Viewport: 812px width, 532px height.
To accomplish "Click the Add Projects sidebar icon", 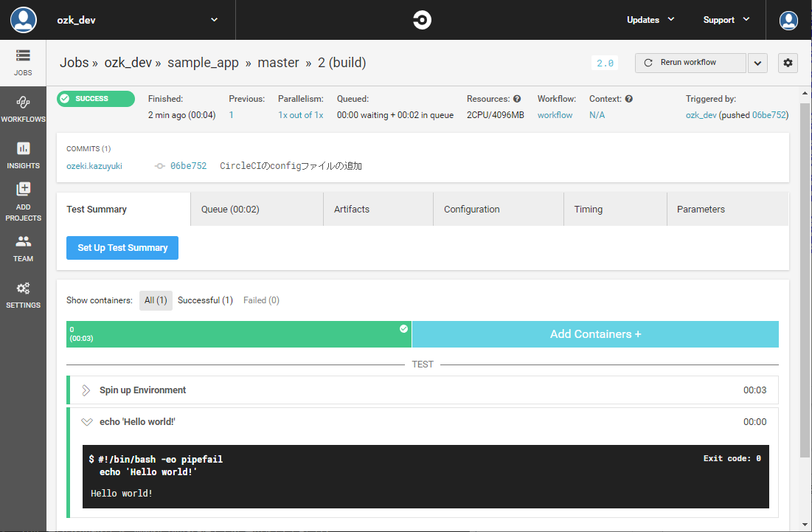I will [x=23, y=199].
